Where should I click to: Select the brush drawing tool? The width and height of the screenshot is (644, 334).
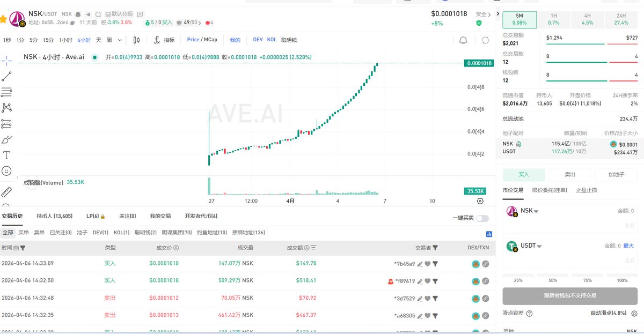6,139
